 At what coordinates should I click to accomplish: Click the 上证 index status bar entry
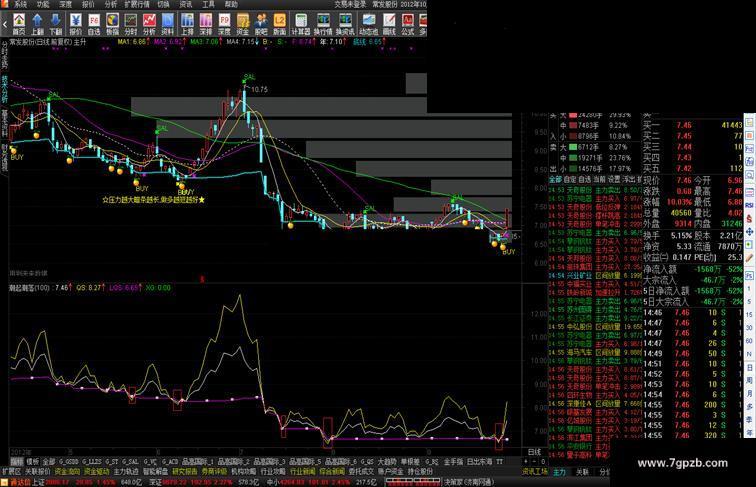pos(75,482)
